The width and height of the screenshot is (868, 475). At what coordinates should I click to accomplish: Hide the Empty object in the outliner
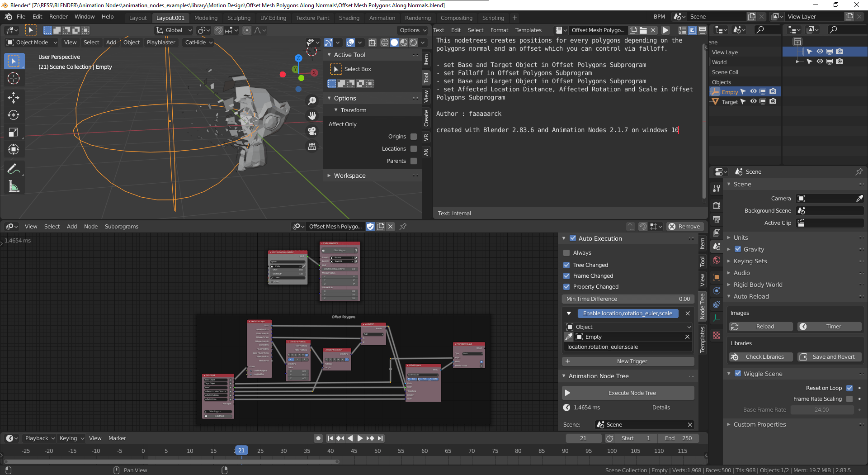coord(753,91)
